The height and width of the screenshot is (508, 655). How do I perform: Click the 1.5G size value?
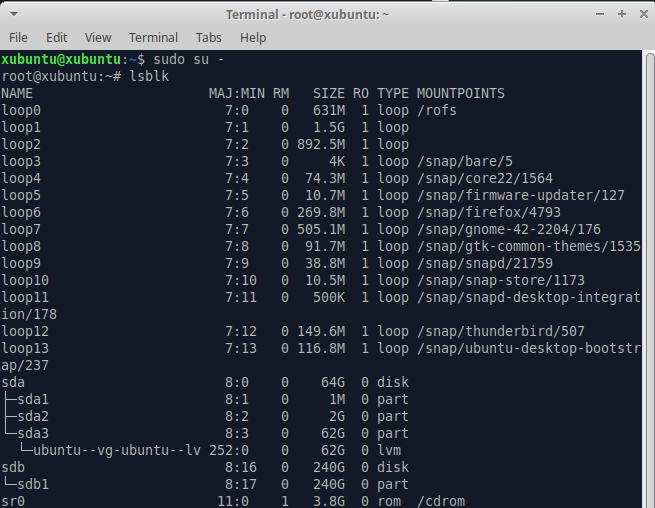point(329,127)
